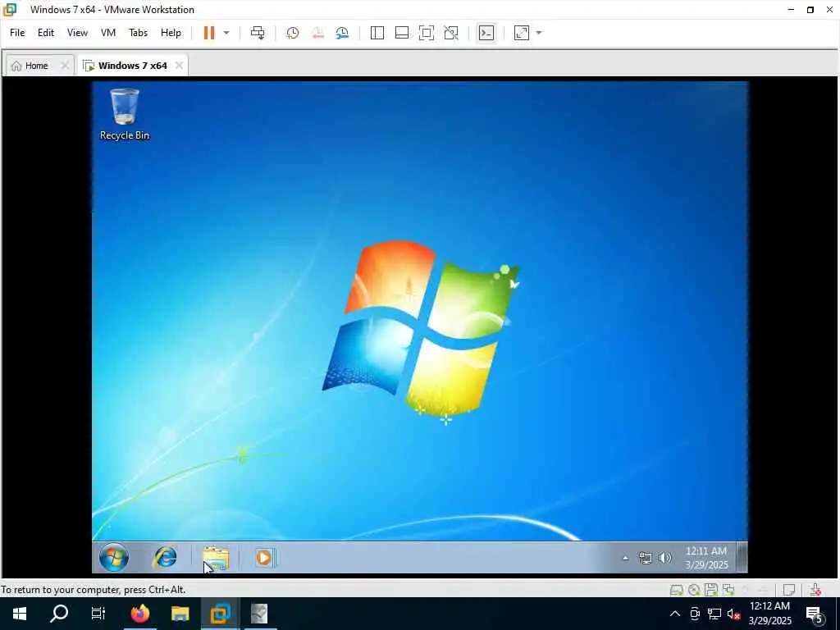
Task: Open the File menu
Action: [17, 33]
